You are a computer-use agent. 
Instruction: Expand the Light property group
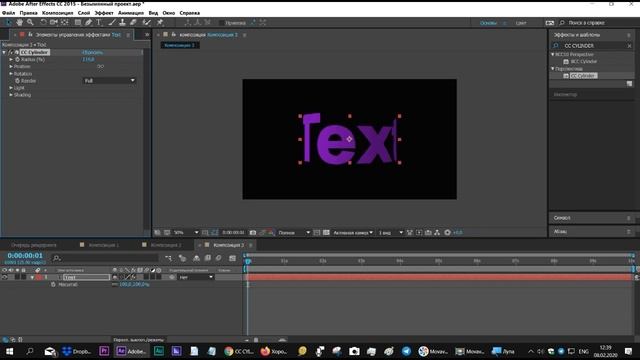point(11,88)
